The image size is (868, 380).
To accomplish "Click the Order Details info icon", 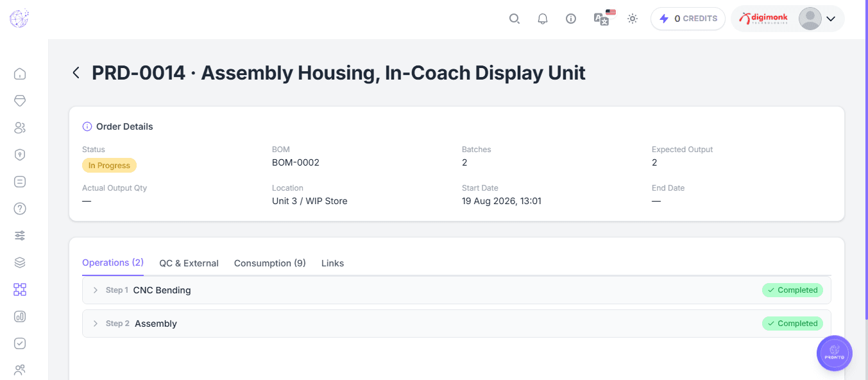I will [x=87, y=126].
